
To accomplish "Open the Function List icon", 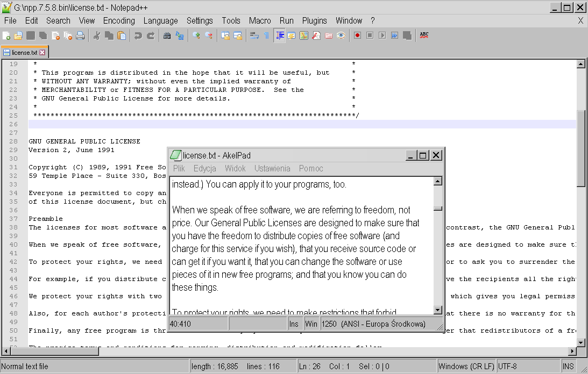I will pyautogui.click(x=316, y=35).
